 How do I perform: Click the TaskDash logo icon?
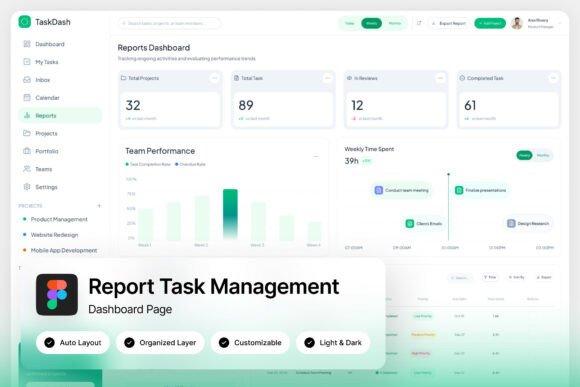pyautogui.click(x=25, y=22)
